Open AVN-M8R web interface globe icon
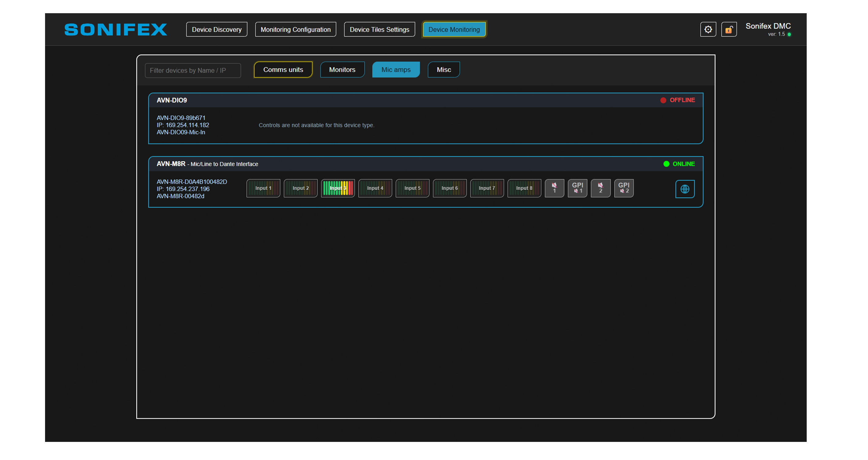The width and height of the screenshot is (868, 460). [x=685, y=189]
